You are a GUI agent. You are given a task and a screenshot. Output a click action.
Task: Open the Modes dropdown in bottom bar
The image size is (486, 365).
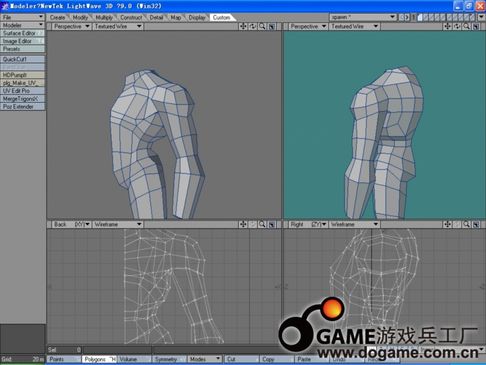click(x=204, y=359)
